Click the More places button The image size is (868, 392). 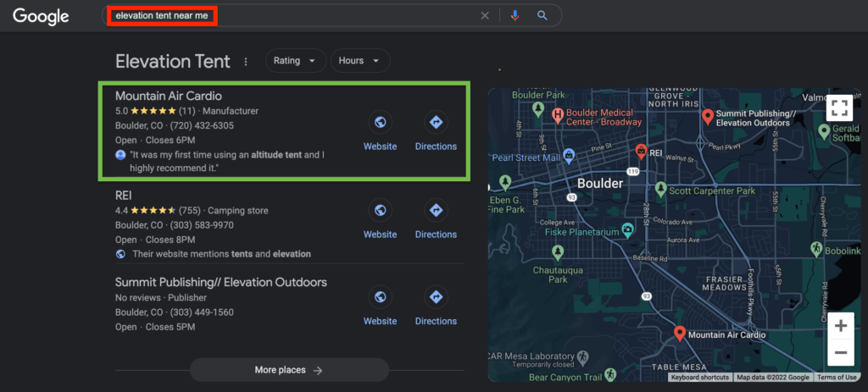tap(289, 370)
